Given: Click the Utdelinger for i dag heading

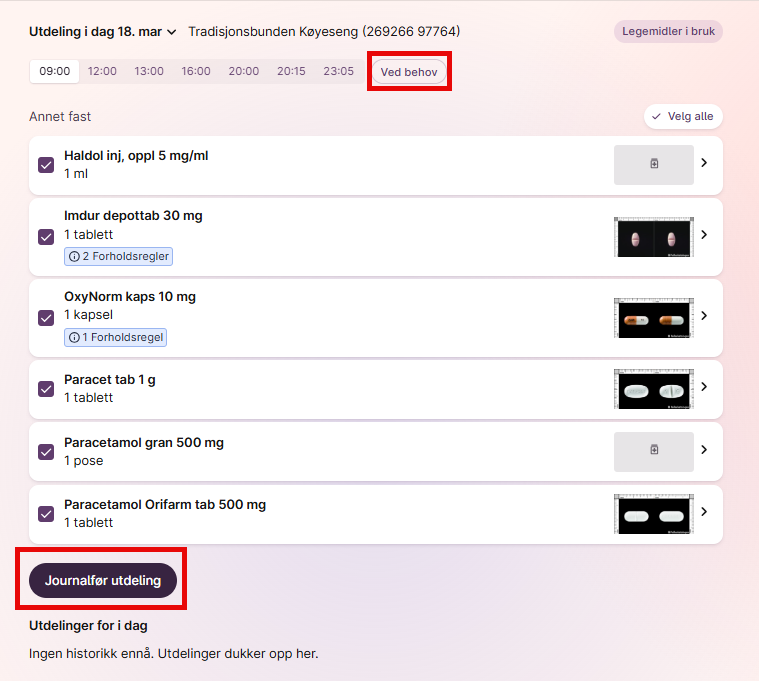Looking at the screenshot, I should pos(88,626).
